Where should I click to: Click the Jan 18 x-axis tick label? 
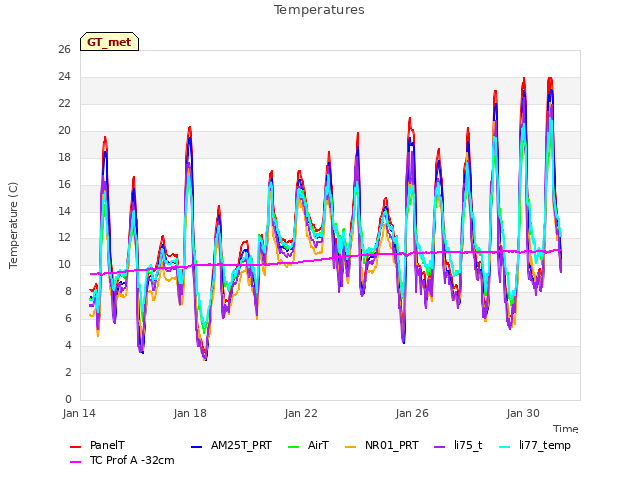click(190, 413)
